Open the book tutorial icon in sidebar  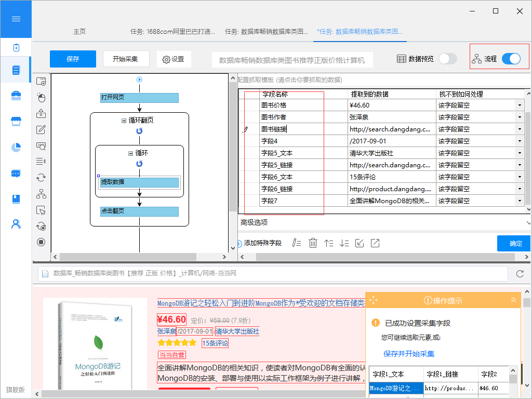tap(16, 199)
